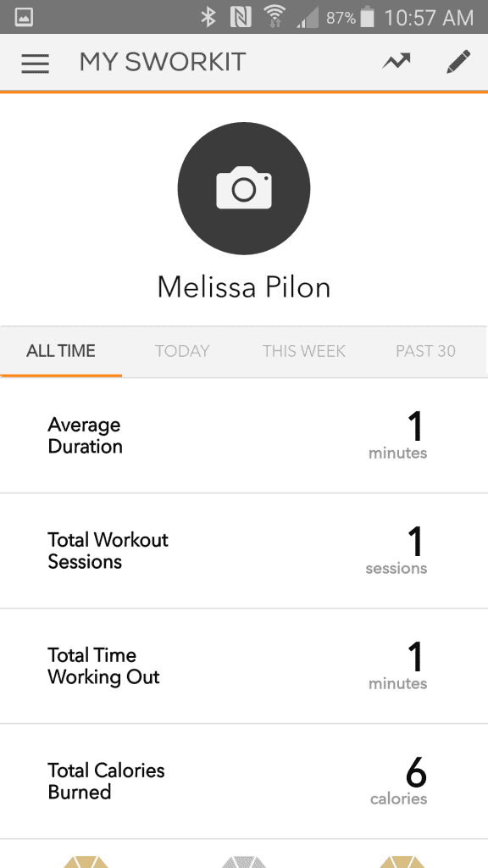Select the Average Duration stat row

click(x=244, y=436)
